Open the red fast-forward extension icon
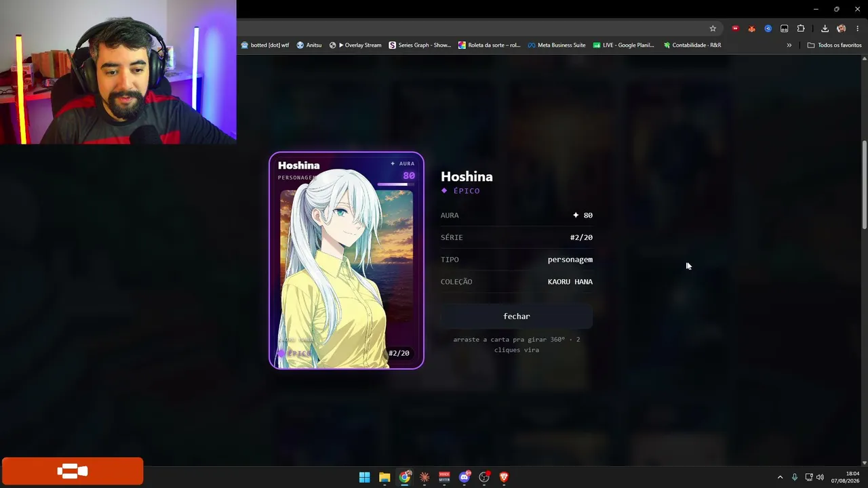 [735, 28]
